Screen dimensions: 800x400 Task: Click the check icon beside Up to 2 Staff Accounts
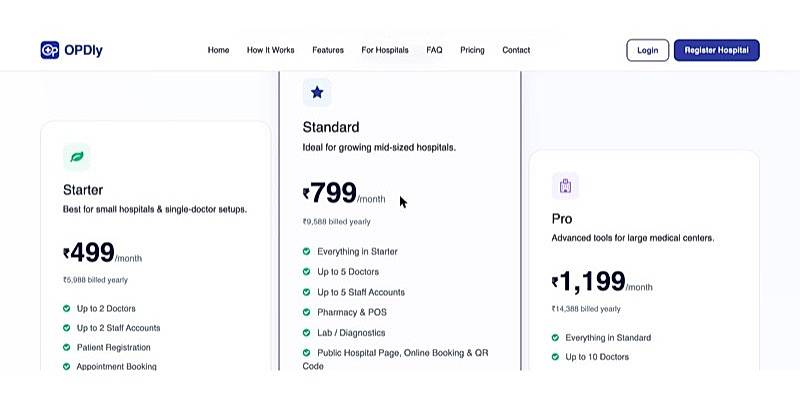66,328
